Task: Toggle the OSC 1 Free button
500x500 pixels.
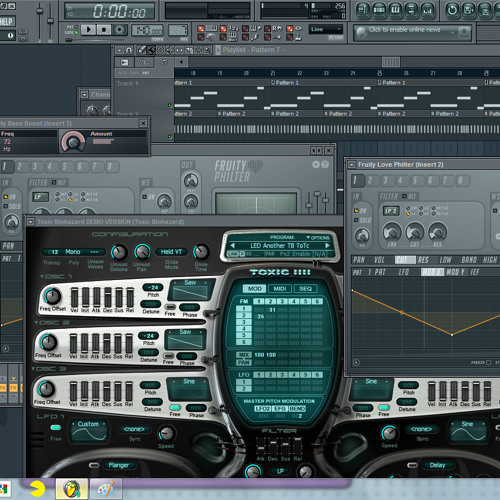Action: click(170, 307)
